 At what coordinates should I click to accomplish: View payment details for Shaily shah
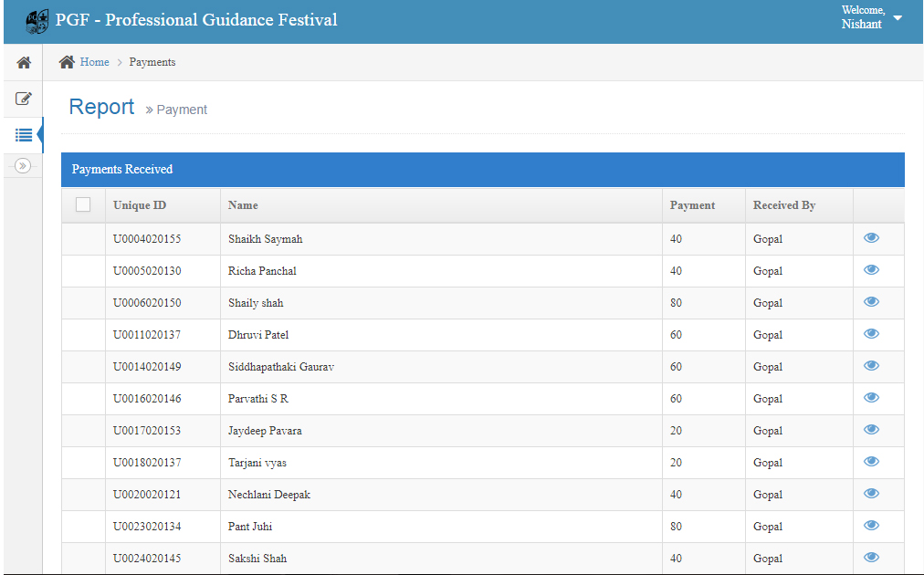tap(872, 301)
